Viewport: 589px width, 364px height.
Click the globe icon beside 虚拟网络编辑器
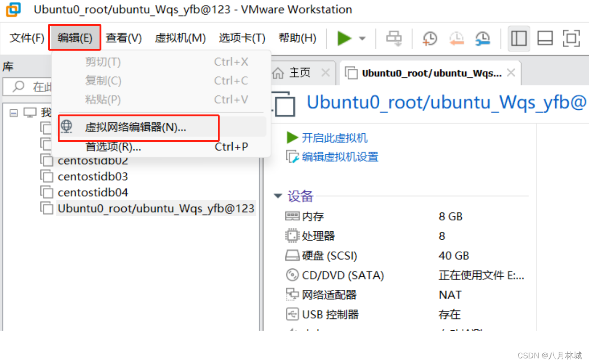67,126
